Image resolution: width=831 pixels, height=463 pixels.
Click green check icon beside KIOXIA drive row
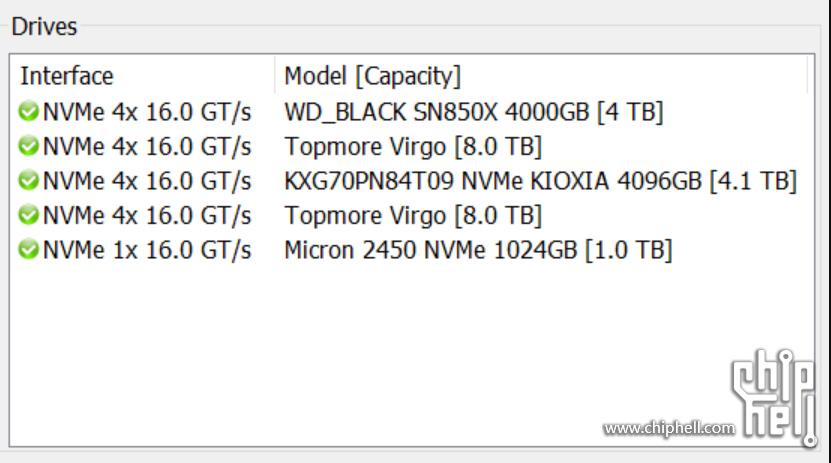click(29, 181)
